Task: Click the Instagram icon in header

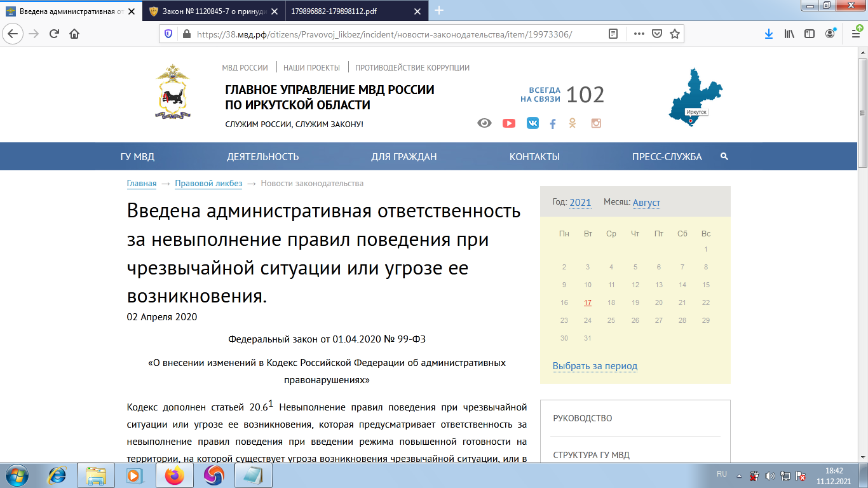Action: (x=596, y=123)
